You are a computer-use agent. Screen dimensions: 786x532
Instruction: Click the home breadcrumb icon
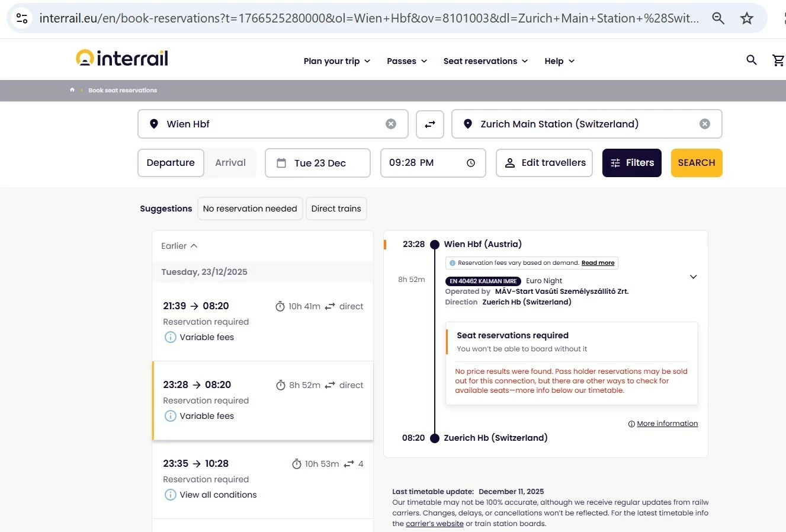pyautogui.click(x=72, y=90)
